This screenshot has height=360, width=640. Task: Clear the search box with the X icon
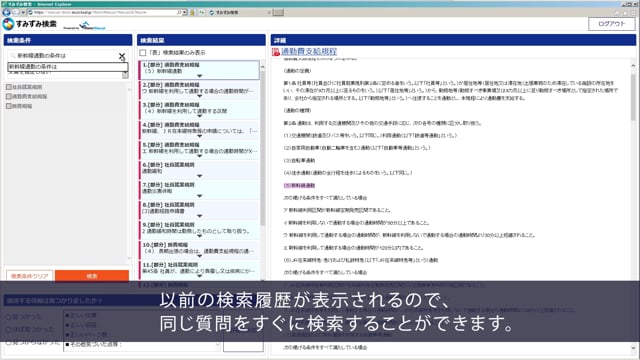tap(122, 56)
